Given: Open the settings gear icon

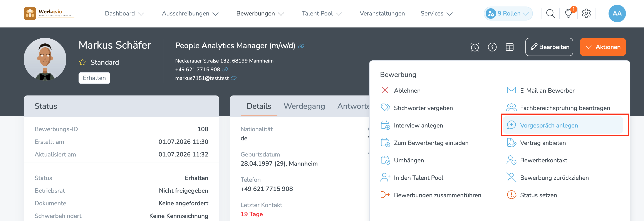Looking at the screenshot, I should point(586,14).
